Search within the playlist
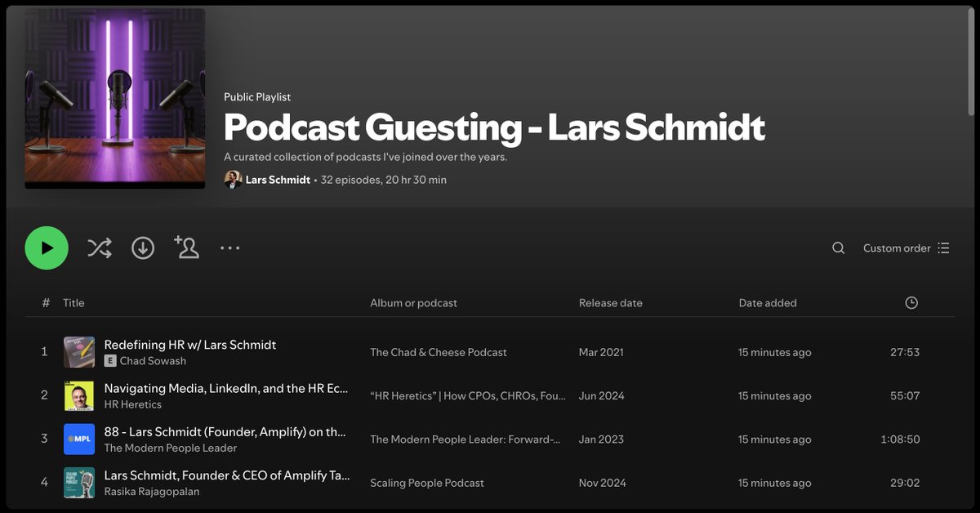Viewport: 980px width, 513px height. [x=838, y=248]
